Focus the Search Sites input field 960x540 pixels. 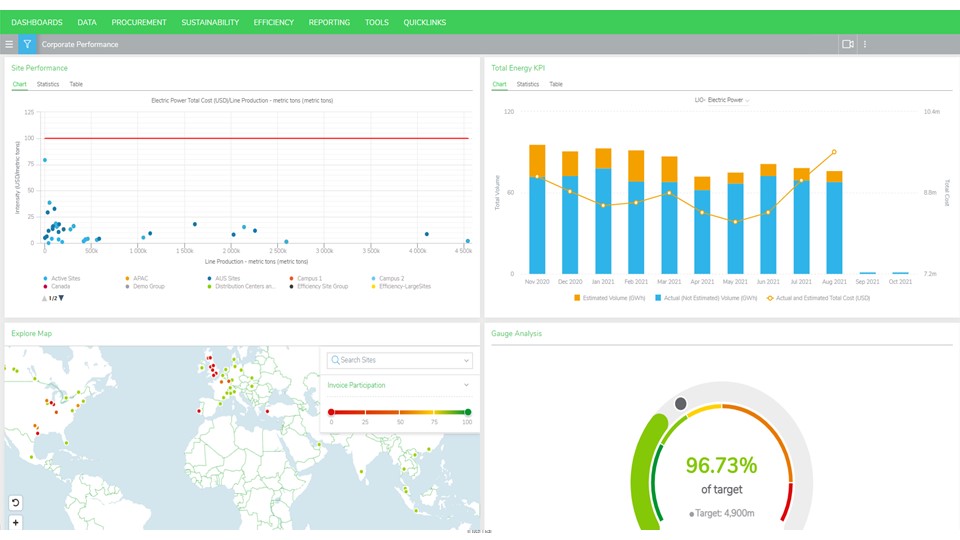[400, 361]
